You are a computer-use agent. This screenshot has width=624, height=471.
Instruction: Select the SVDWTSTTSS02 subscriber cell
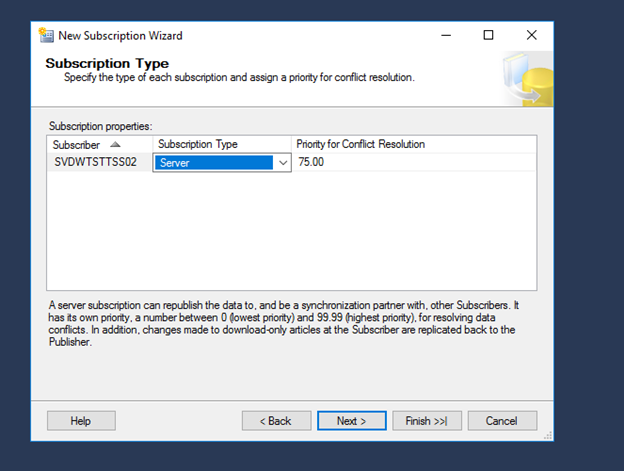click(99, 162)
